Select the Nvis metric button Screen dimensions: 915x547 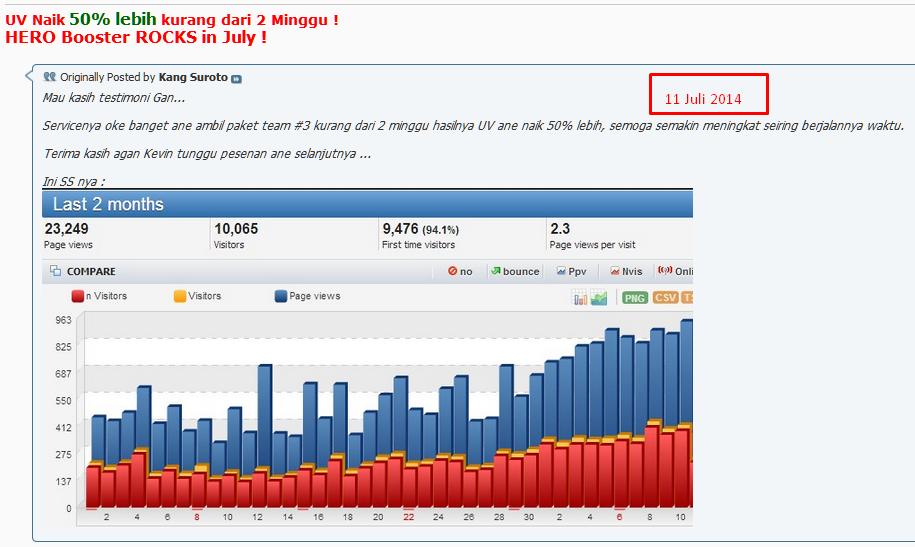pos(626,271)
